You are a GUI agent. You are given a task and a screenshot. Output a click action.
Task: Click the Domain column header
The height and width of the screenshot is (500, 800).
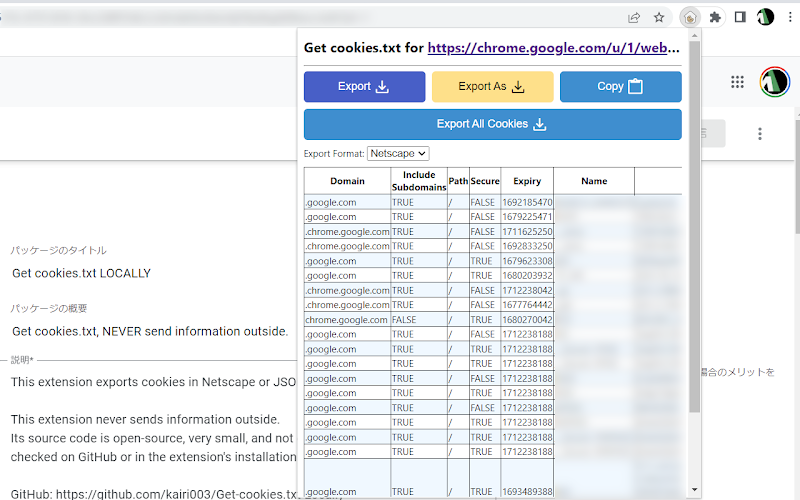tap(347, 181)
